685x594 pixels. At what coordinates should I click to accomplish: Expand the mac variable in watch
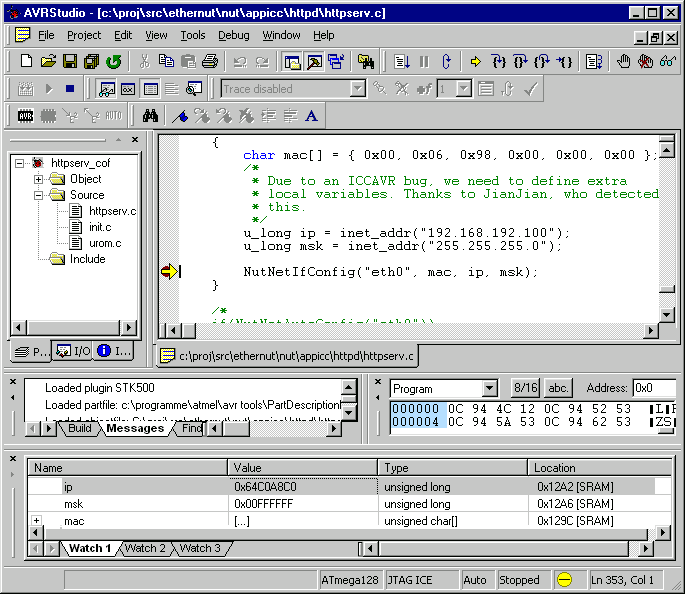click(37, 521)
